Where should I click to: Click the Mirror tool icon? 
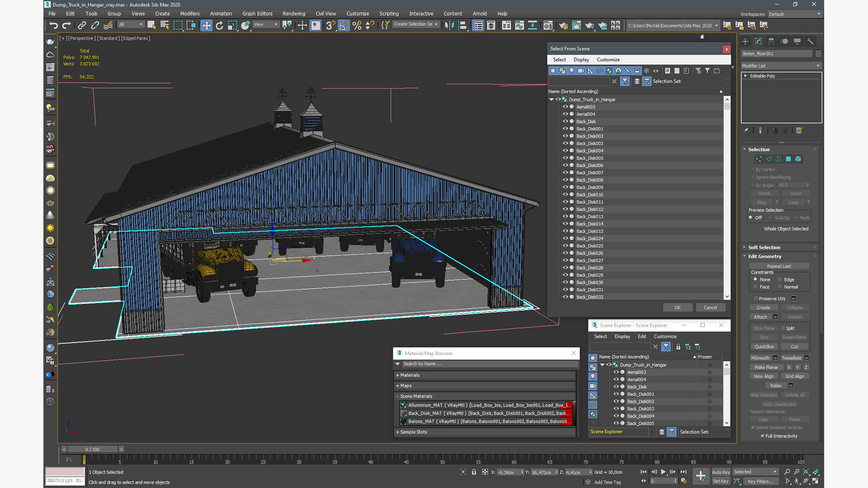[x=449, y=25]
